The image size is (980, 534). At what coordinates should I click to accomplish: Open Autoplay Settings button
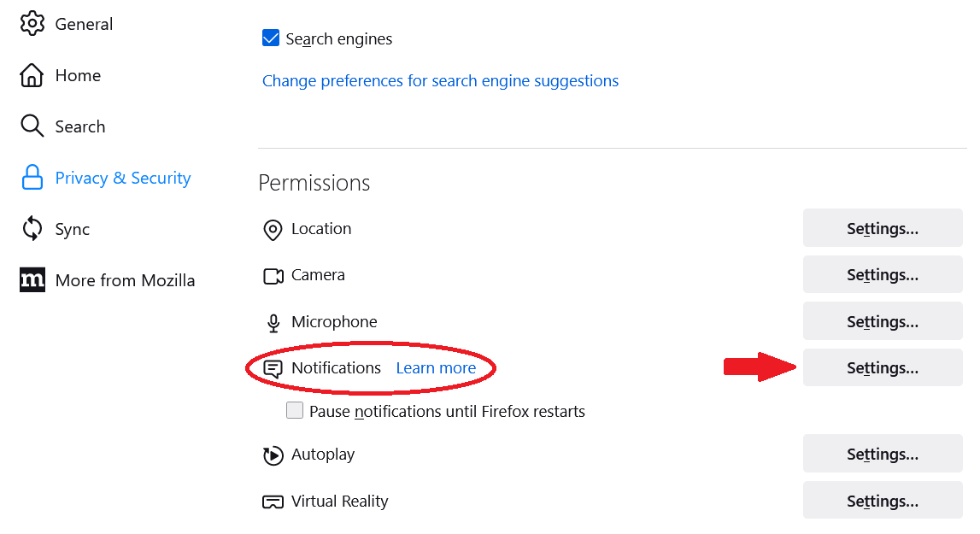[883, 454]
